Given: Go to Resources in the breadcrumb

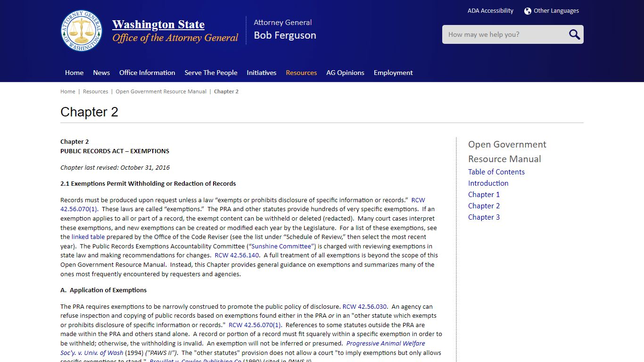Looking at the screenshot, I should click(x=95, y=91).
